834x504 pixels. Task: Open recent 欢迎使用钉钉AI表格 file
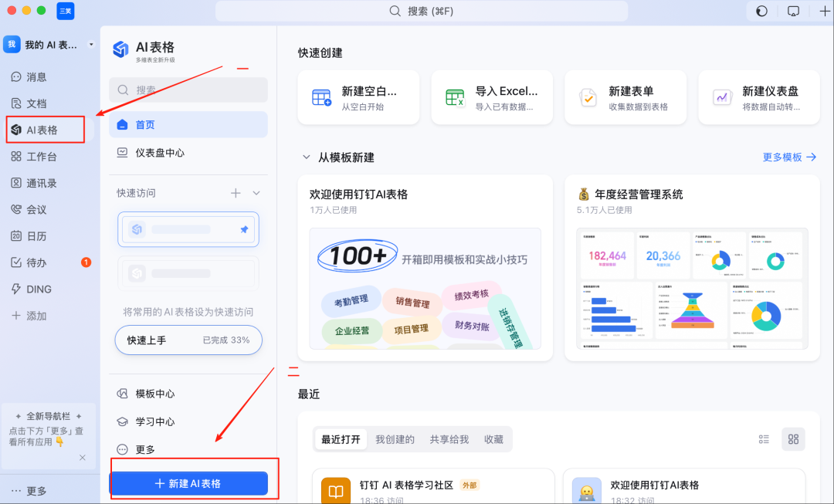[684, 486]
